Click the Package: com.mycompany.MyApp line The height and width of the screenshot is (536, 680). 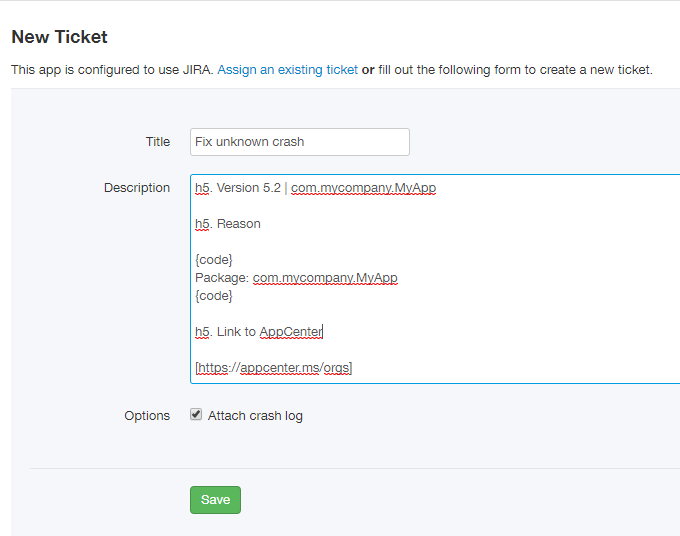[x=296, y=278]
